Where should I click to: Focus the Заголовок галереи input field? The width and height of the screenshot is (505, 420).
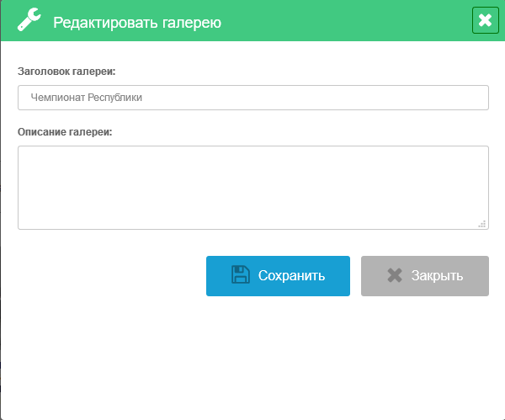[x=252, y=98]
